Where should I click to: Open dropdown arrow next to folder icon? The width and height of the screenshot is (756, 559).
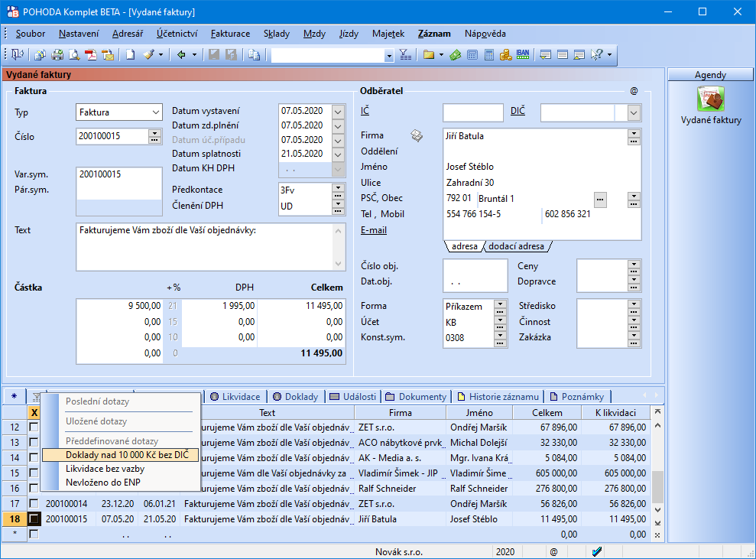pos(441,55)
